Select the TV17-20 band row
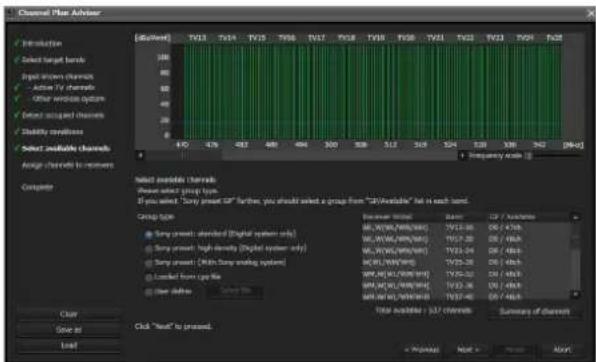Image resolution: width=596 pixels, height=362 pixels. [x=466, y=239]
